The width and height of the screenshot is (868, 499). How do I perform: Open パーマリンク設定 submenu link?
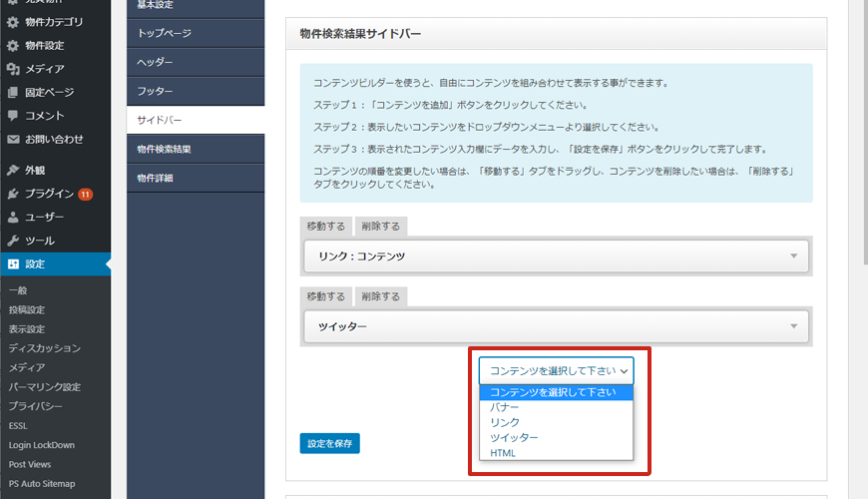(x=44, y=387)
